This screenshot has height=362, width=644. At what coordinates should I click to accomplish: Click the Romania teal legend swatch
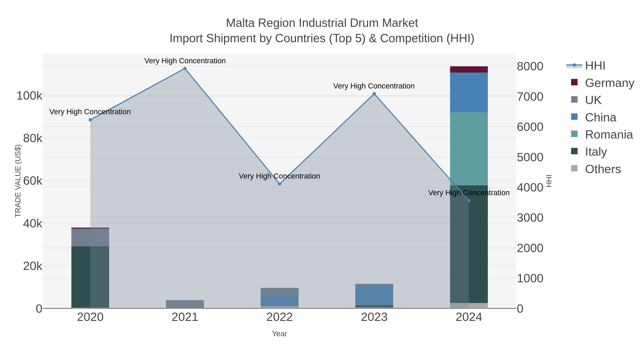click(574, 134)
